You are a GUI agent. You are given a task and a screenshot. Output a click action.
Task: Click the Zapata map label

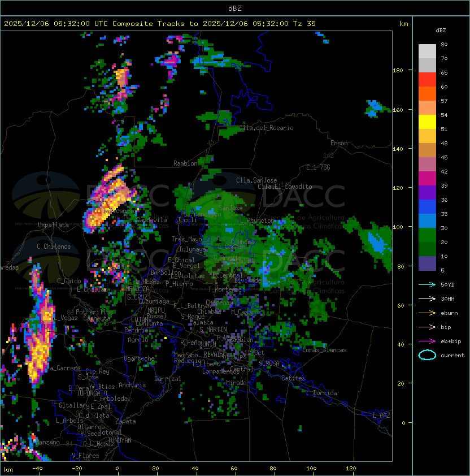tap(125, 421)
